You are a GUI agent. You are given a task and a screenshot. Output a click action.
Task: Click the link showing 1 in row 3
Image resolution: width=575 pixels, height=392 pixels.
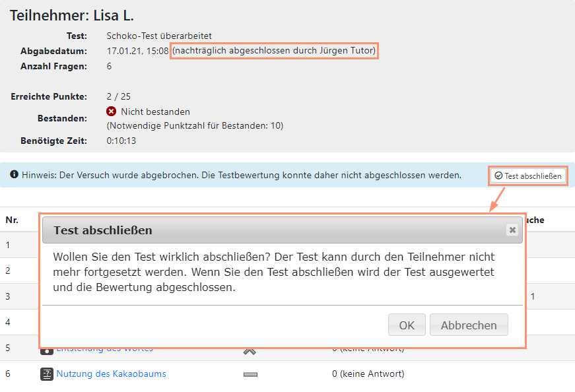click(x=532, y=296)
